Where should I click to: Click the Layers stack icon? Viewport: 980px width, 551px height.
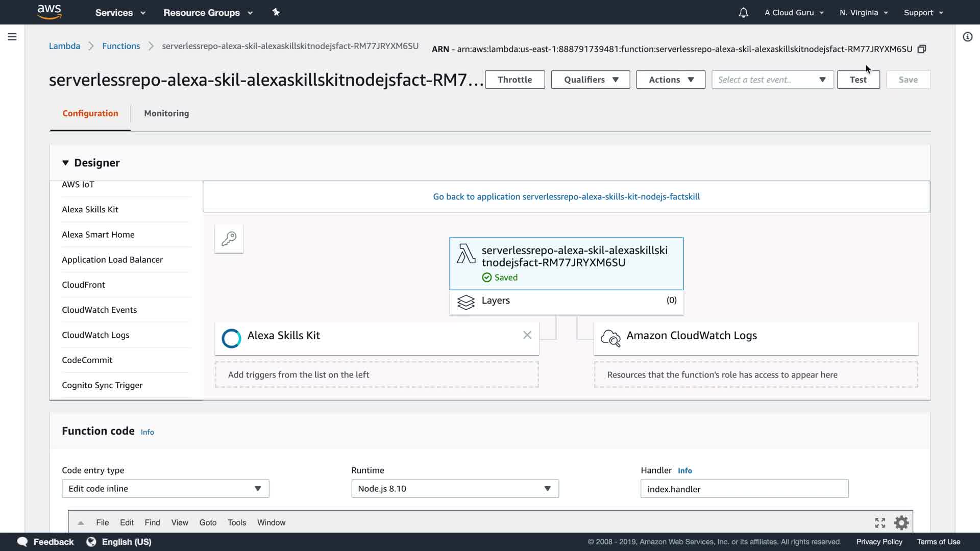coord(465,302)
